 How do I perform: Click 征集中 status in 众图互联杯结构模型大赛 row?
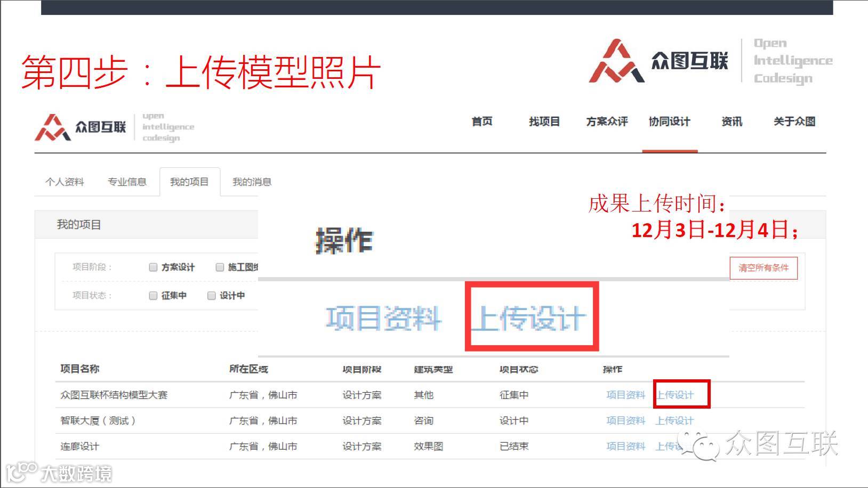[x=514, y=395]
